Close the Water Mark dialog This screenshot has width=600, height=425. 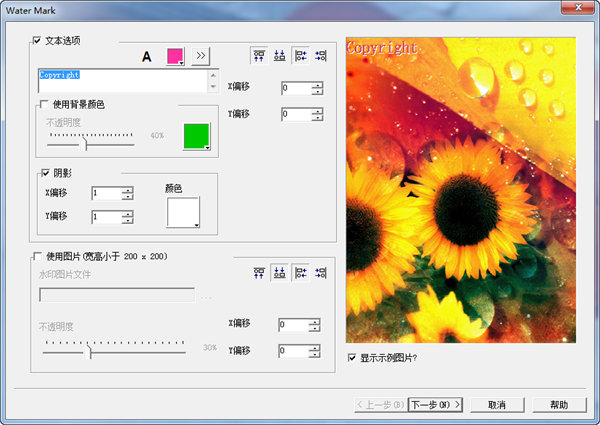coord(578,7)
